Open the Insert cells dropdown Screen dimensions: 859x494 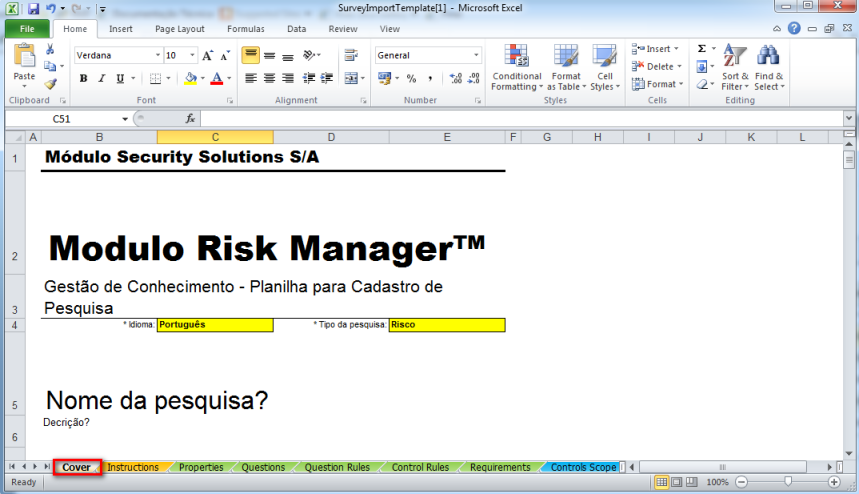pyautogui.click(x=655, y=49)
